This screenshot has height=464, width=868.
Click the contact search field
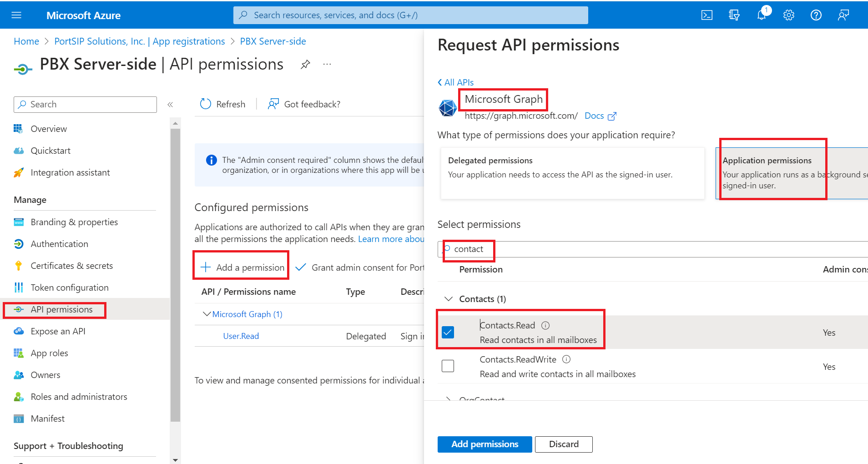pyautogui.click(x=469, y=249)
